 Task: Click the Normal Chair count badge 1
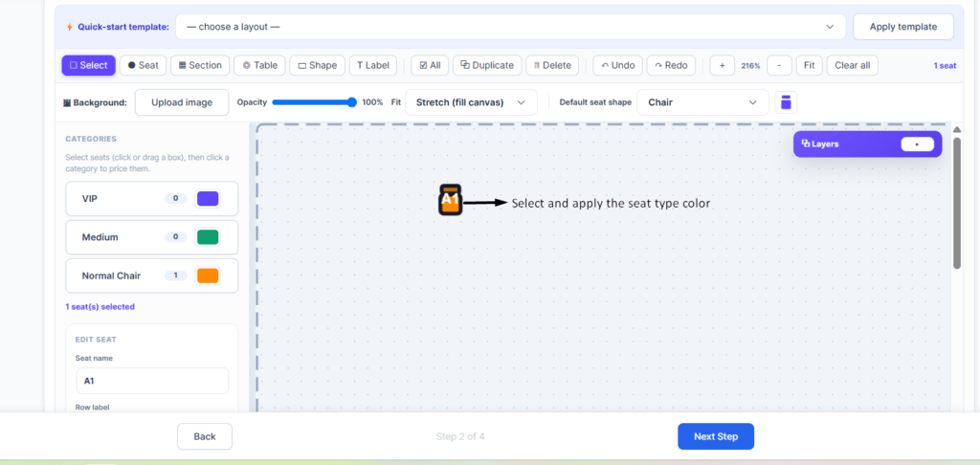point(176,276)
